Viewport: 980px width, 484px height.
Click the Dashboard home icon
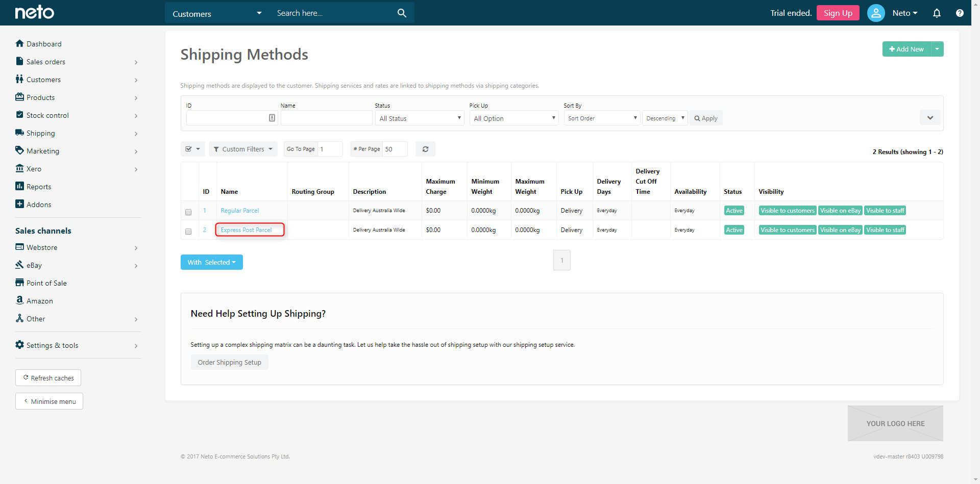19,43
